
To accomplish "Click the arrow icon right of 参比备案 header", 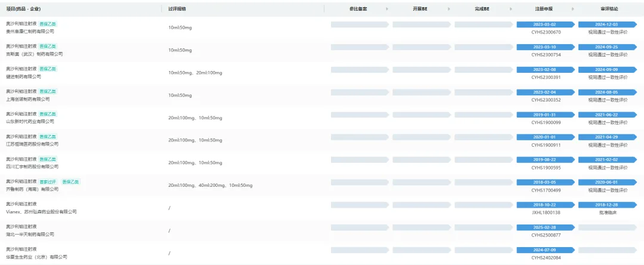I will point(386,9).
